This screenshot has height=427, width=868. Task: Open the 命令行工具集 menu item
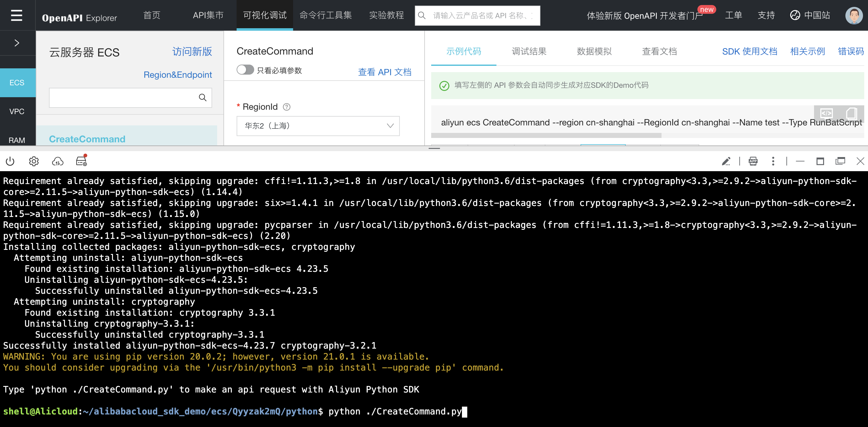click(325, 15)
